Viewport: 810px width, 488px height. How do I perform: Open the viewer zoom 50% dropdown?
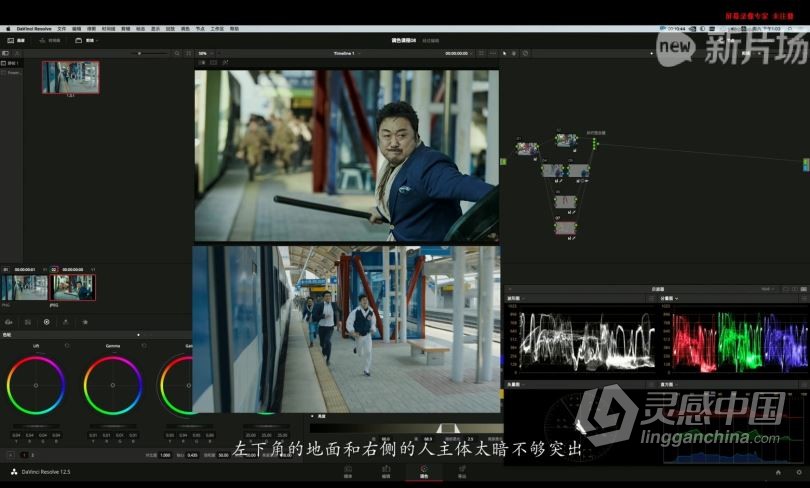[x=206, y=53]
